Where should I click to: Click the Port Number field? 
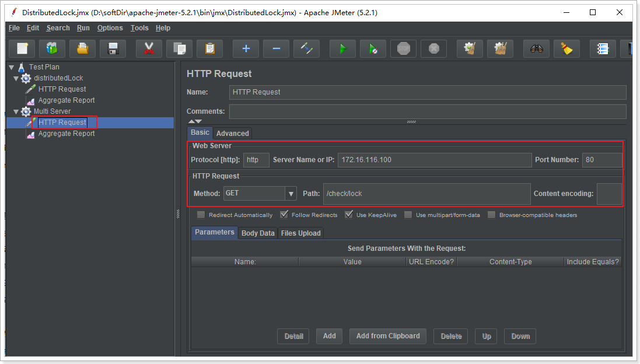point(602,160)
